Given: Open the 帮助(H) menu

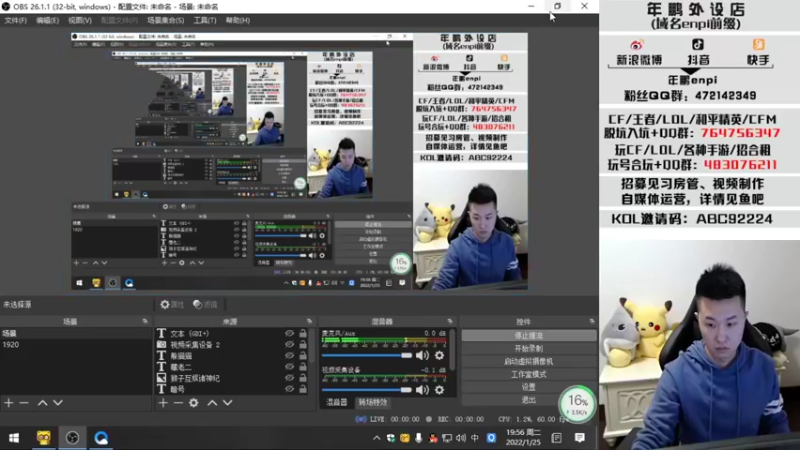Looking at the screenshot, I should (238, 20).
